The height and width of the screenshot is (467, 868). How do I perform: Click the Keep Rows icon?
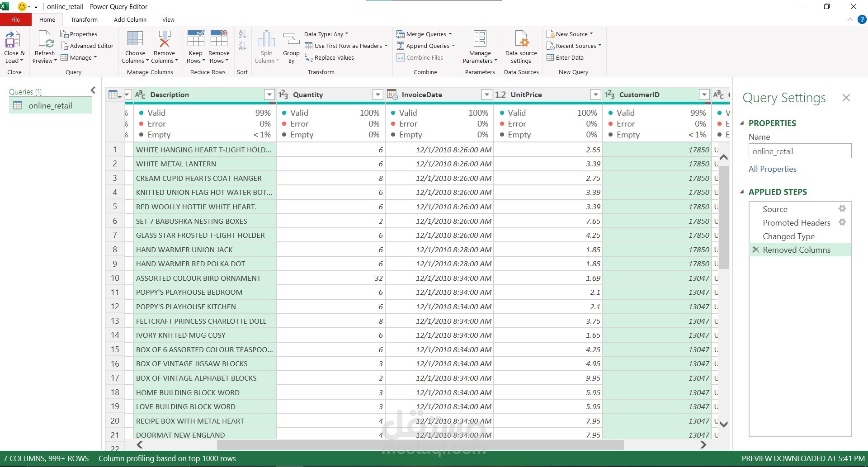coord(196,39)
